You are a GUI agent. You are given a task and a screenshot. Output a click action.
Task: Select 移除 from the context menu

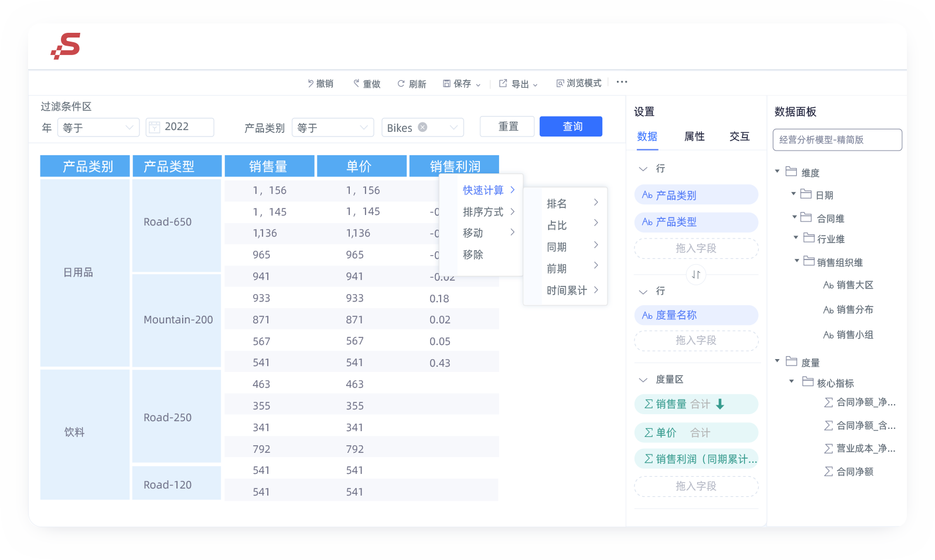click(x=473, y=255)
